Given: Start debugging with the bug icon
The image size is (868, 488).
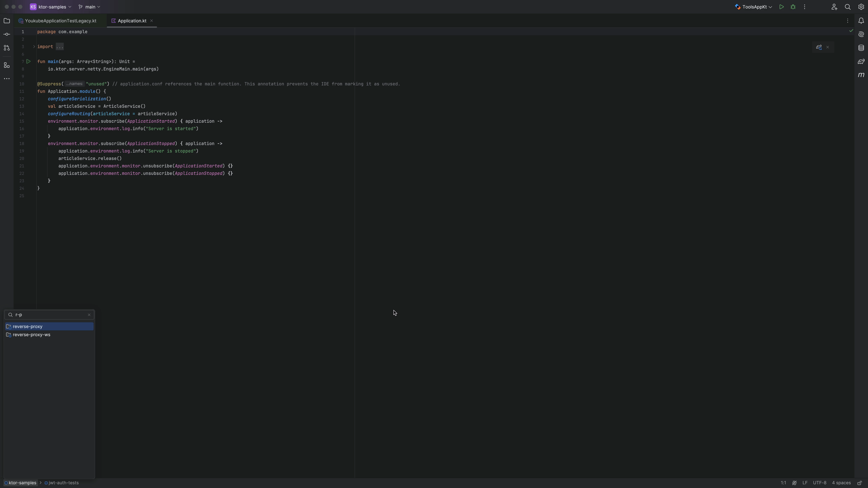Looking at the screenshot, I should tap(793, 7).
